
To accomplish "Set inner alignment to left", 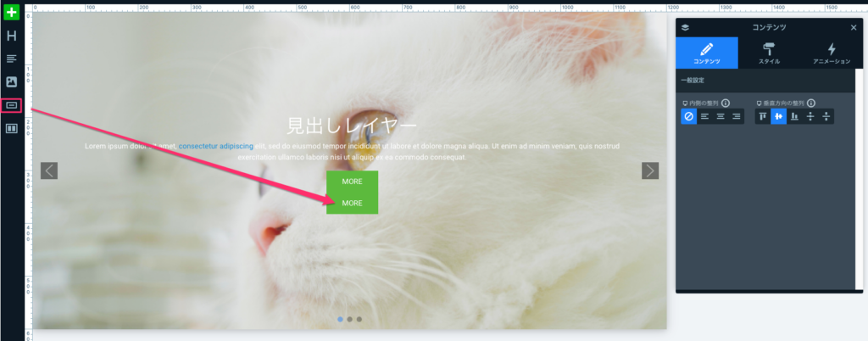I will (705, 116).
